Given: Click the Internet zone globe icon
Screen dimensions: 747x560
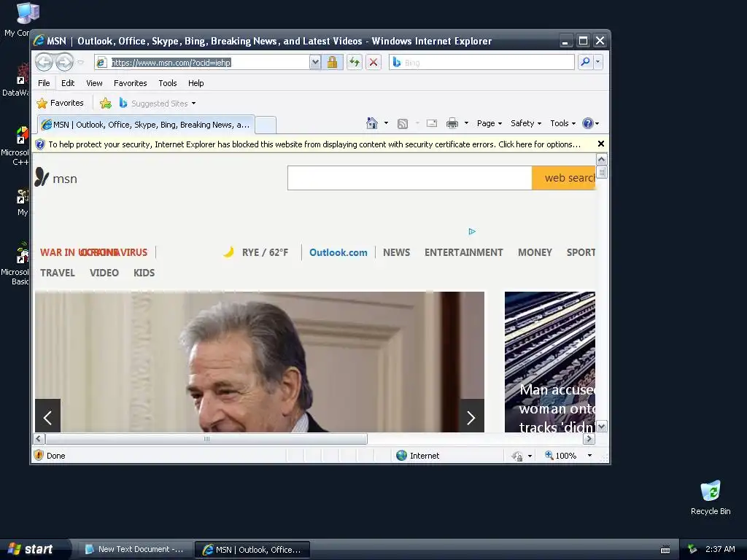Looking at the screenshot, I should click(x=402, y=455).
